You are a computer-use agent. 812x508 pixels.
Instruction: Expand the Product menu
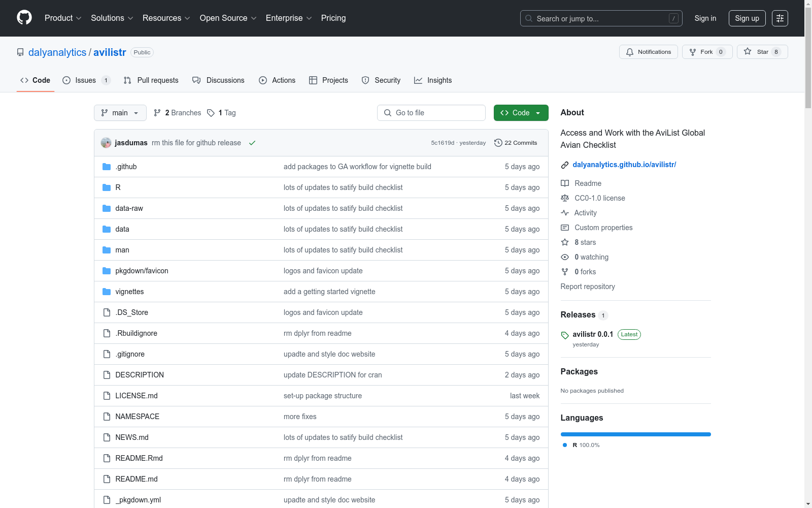pyautogui.click(x=63, y=18)
